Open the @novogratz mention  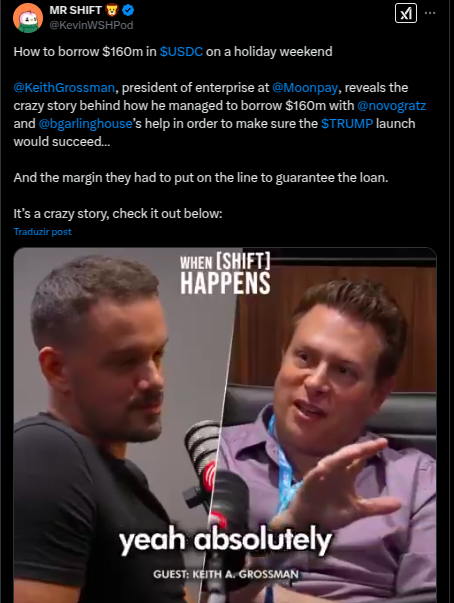click(391, 105)
